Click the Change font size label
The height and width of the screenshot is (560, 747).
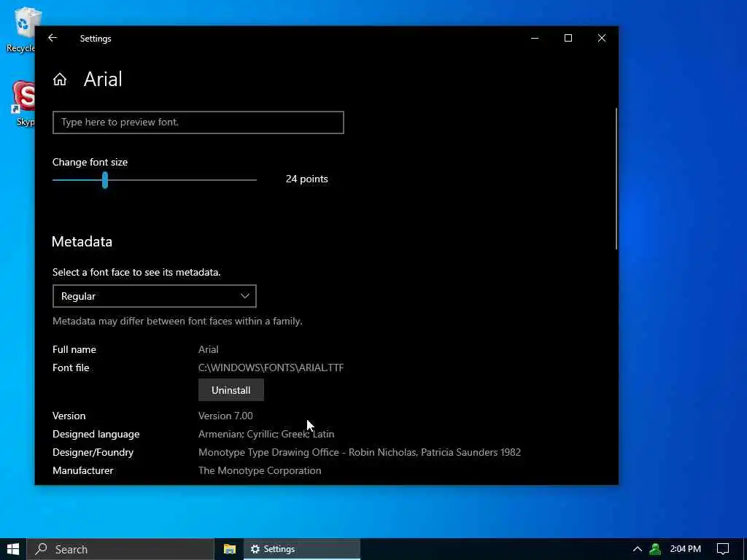coord(90,162)
